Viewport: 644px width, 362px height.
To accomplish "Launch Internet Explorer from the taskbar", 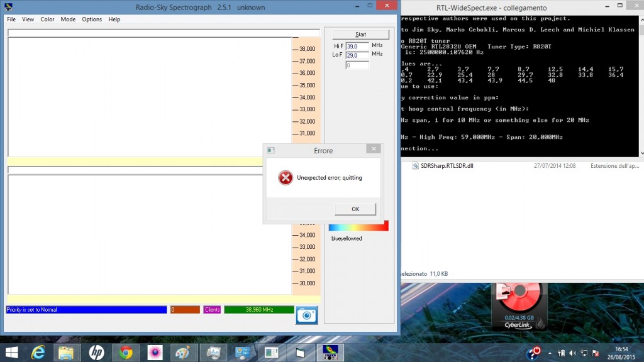I will [38, 353].
